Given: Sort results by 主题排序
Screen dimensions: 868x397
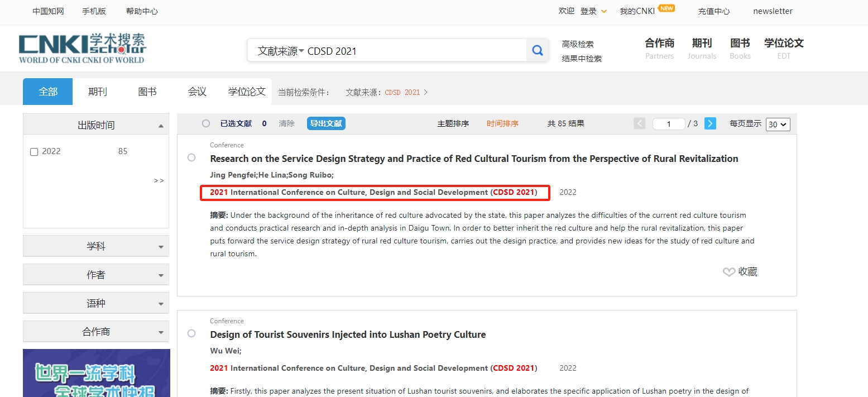Looking at the screenshot, I should click(453, 123).
